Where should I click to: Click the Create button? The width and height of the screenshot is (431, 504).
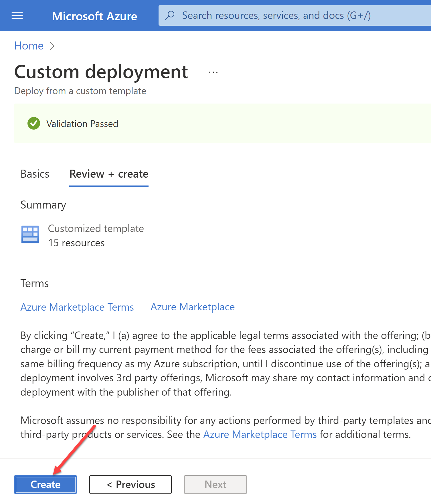(46, 484)
